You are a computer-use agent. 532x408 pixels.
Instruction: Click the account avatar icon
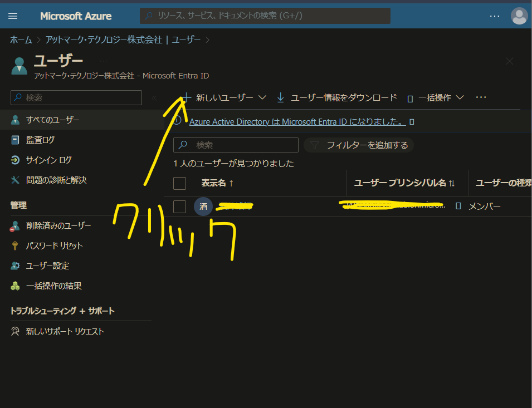point(519,16)
